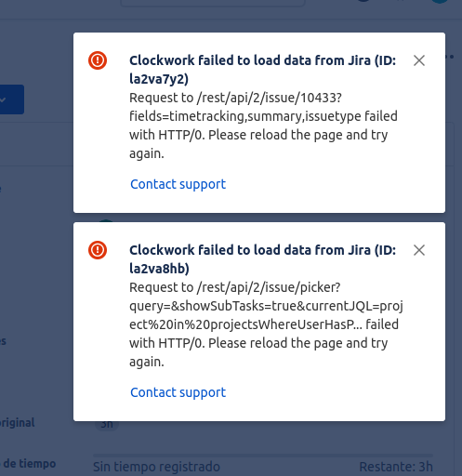
Task: Click the 3h original estimate badge
Action: pos(107,424)
